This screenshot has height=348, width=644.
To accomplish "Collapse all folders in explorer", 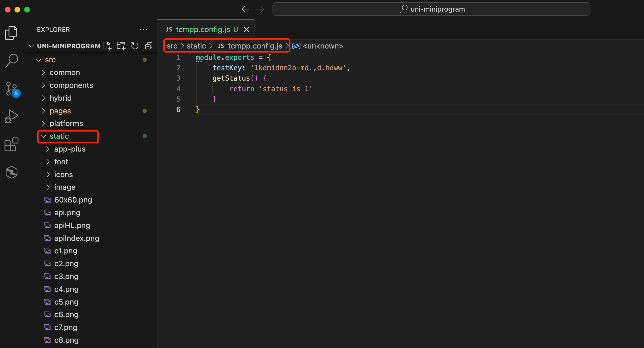I will tap(149, 46).
